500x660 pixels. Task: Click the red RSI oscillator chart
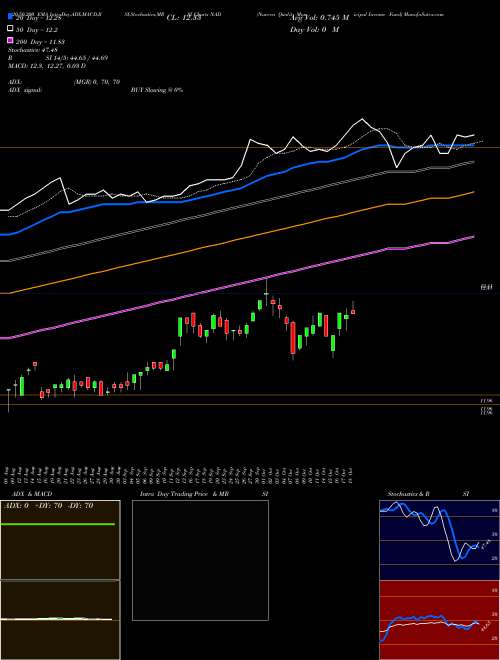tap(439, 620)
